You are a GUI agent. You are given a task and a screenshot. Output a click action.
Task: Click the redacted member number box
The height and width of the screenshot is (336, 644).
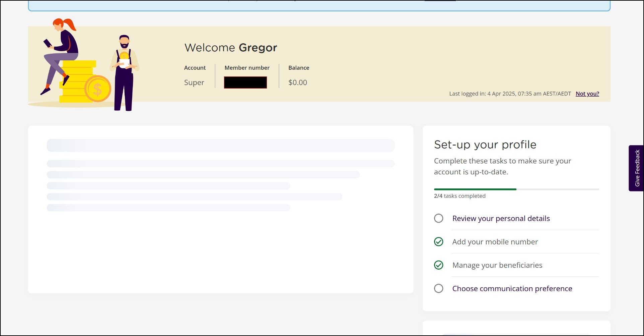[245, 82]
